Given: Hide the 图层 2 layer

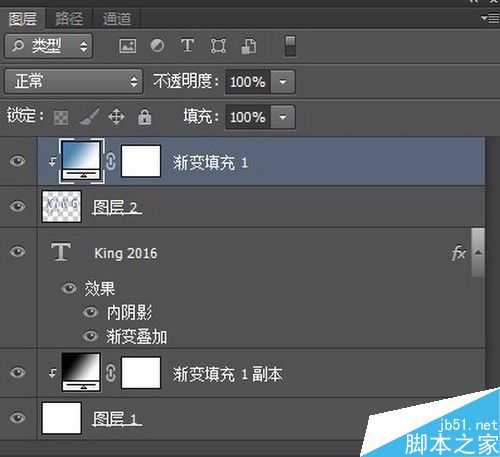Looking at the screenshot, I should pyautogui.click(x=18, y=207).
